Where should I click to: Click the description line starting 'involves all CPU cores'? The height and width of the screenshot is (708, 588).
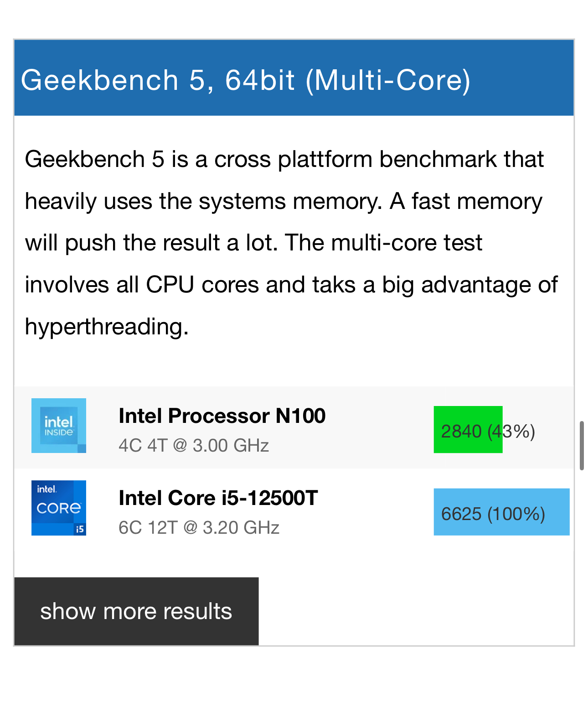pos(291,285)
